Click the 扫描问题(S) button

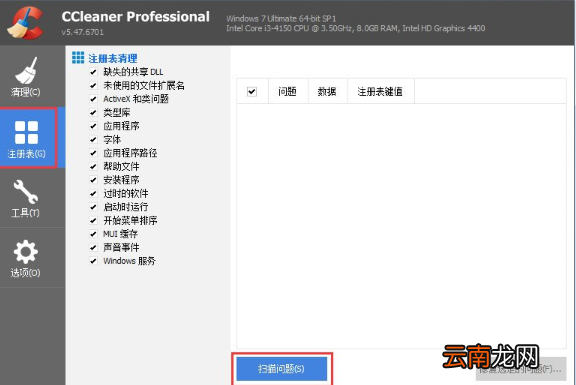pos(282,369)
